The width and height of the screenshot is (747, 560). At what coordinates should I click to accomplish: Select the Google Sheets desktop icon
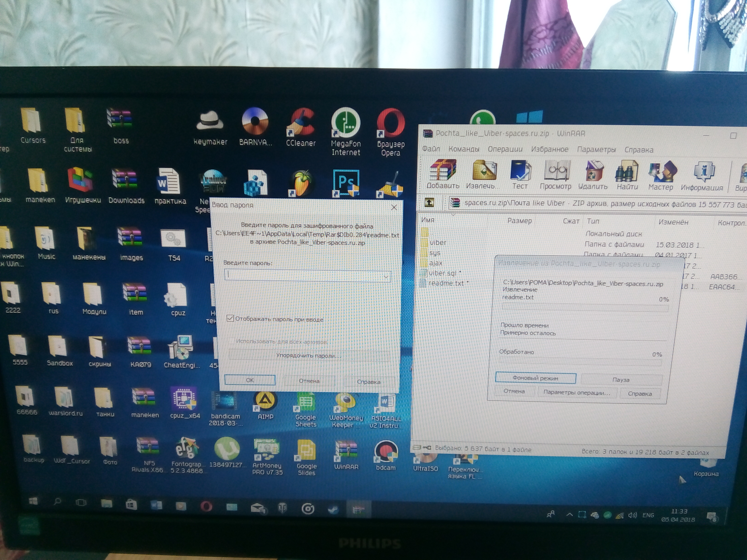pyautogui.click(x=306, y=410)
